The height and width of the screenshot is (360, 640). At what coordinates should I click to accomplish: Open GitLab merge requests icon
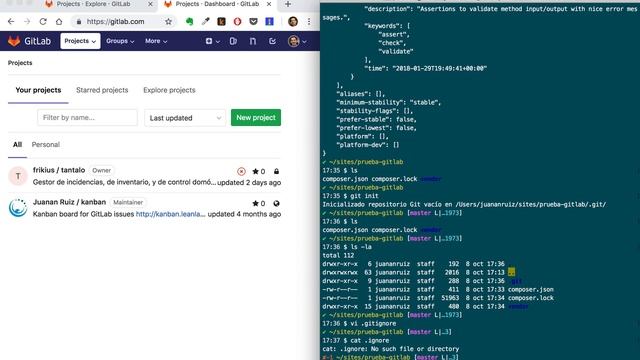253,41
